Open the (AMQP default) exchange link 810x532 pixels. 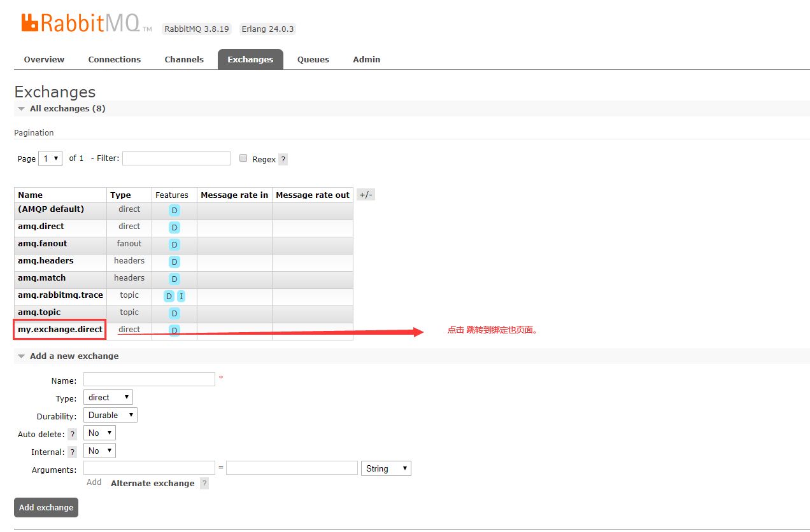point(51,209)
